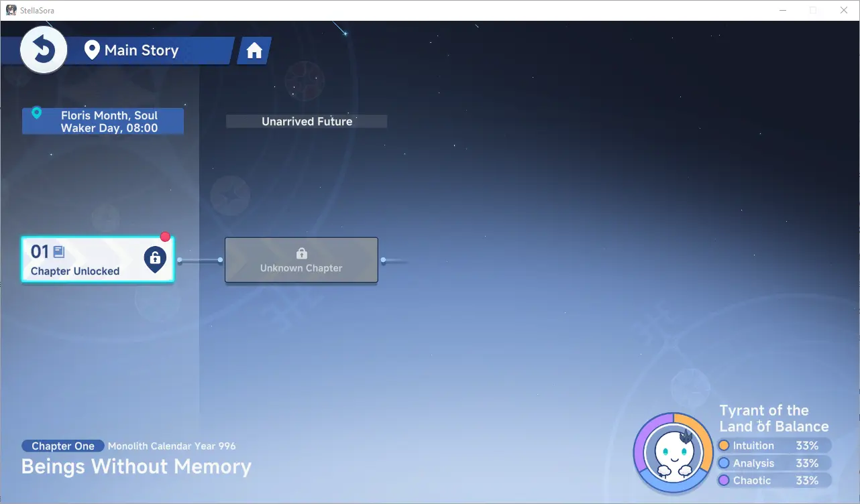
Task: Click the purple Chaotic color dot
Action: 724,481
